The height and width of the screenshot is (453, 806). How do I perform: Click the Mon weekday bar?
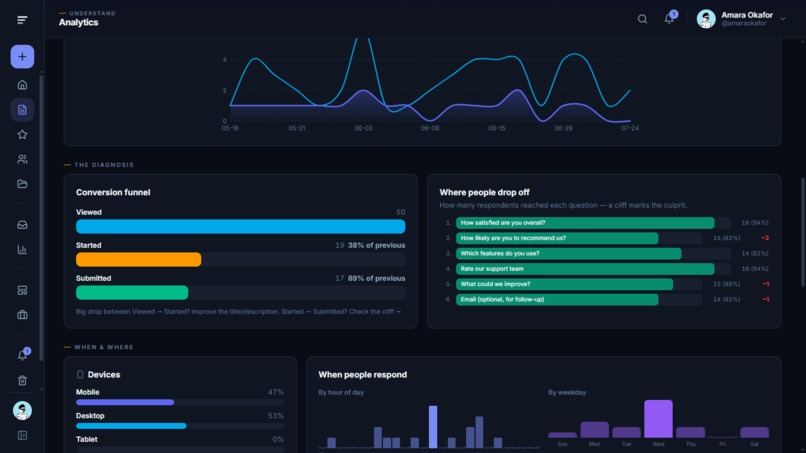[594, 430]
